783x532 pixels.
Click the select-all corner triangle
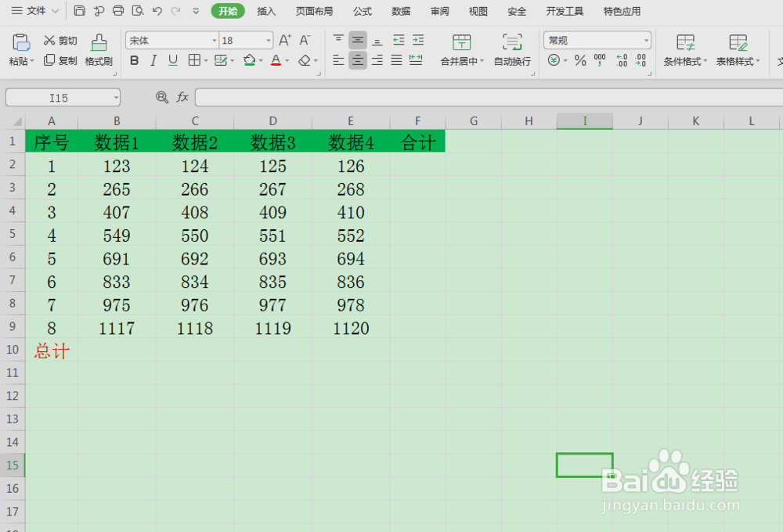pyautogui.click(x=17, y=121)
